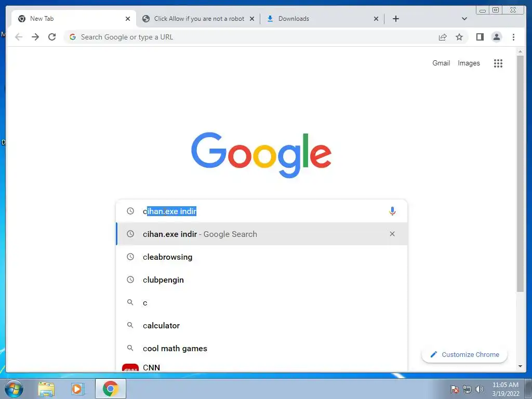Click the page vertical scrollbar thumb
The width and height of the screenshot is (532, 399).
tap(520, 174)
